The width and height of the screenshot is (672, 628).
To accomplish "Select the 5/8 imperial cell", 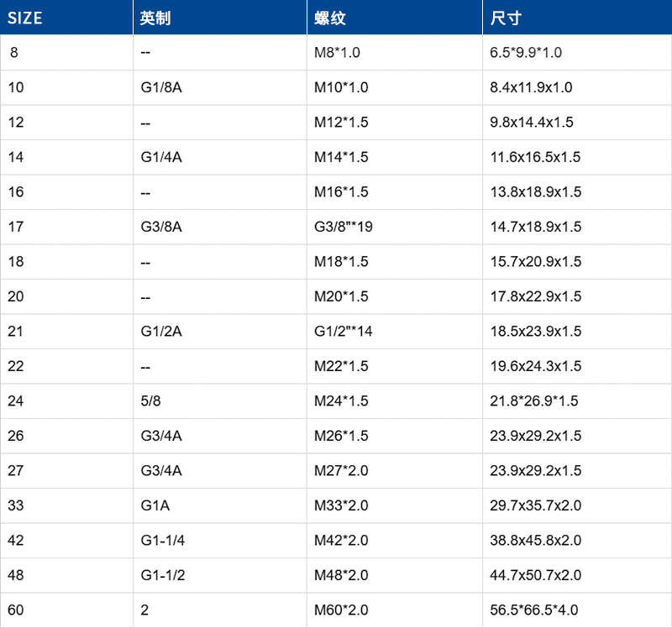I will 151,401.
